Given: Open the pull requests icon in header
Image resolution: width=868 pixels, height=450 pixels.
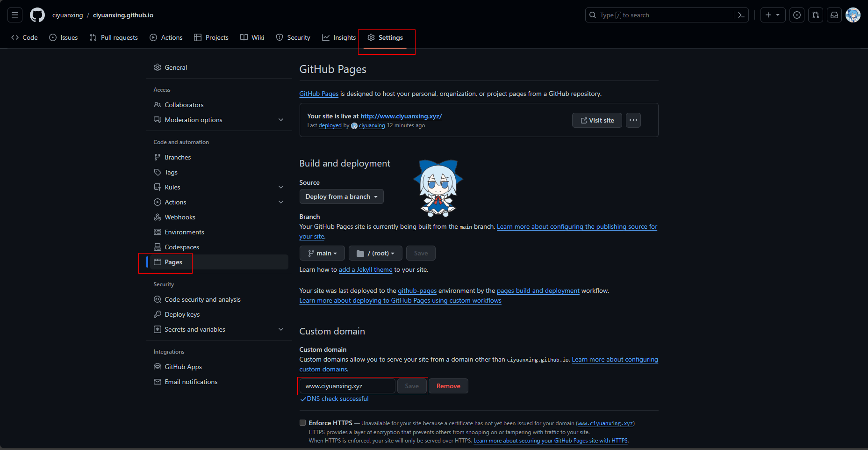Looking at the screenshot, I should point(816,15).
